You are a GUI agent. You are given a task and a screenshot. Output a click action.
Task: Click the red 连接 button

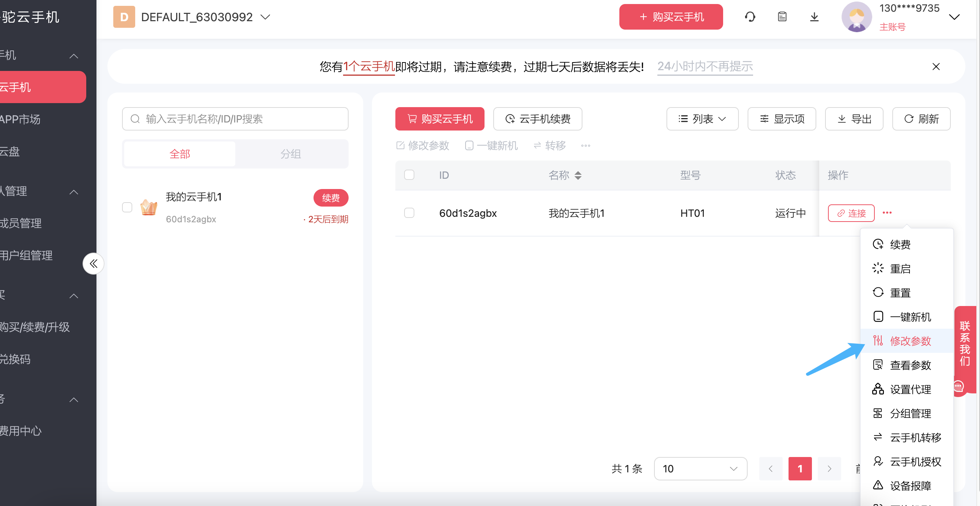[851, 213]
